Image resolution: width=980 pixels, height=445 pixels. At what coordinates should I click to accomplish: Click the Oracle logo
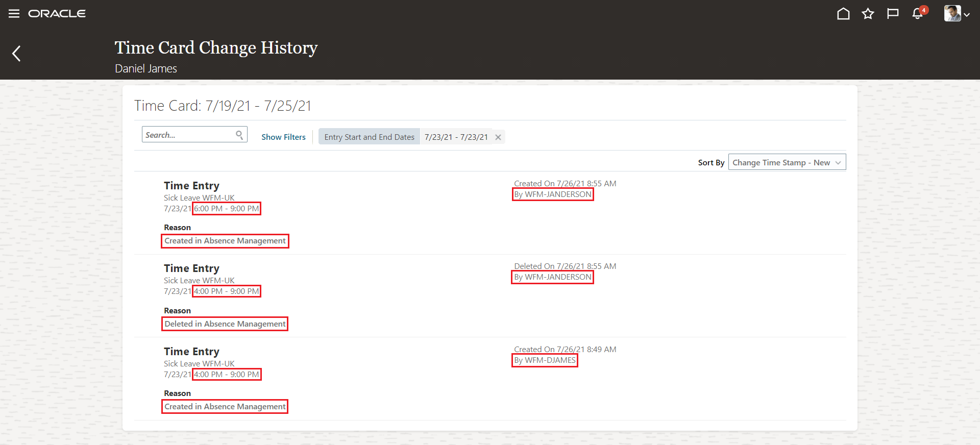click(57, 14)
